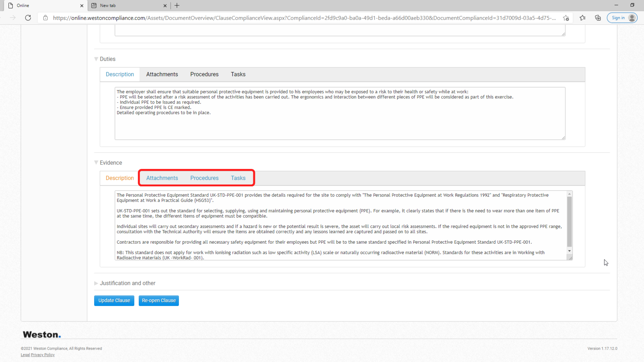
Task: Open Evidence Attachments tab
Action: [162, 178]
